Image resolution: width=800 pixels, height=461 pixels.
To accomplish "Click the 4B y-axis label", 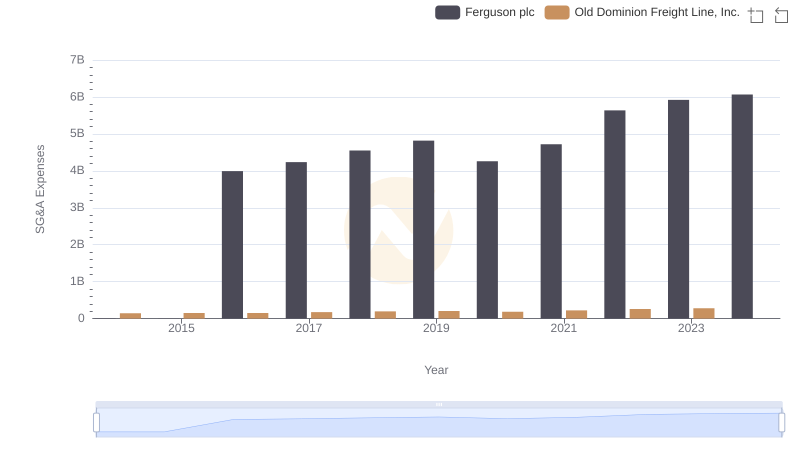I will pyautogui.click(x=77, y=170).
